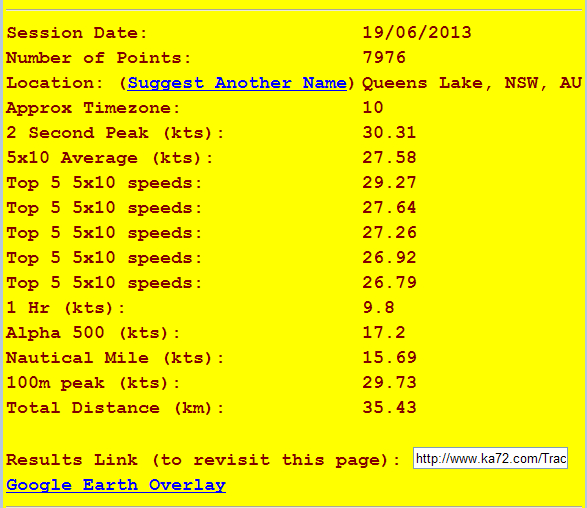The width and height of the screenshot is (587, 508).
Task: Click the Alpha 500 value 17.2
Action: tap(384, 332)
